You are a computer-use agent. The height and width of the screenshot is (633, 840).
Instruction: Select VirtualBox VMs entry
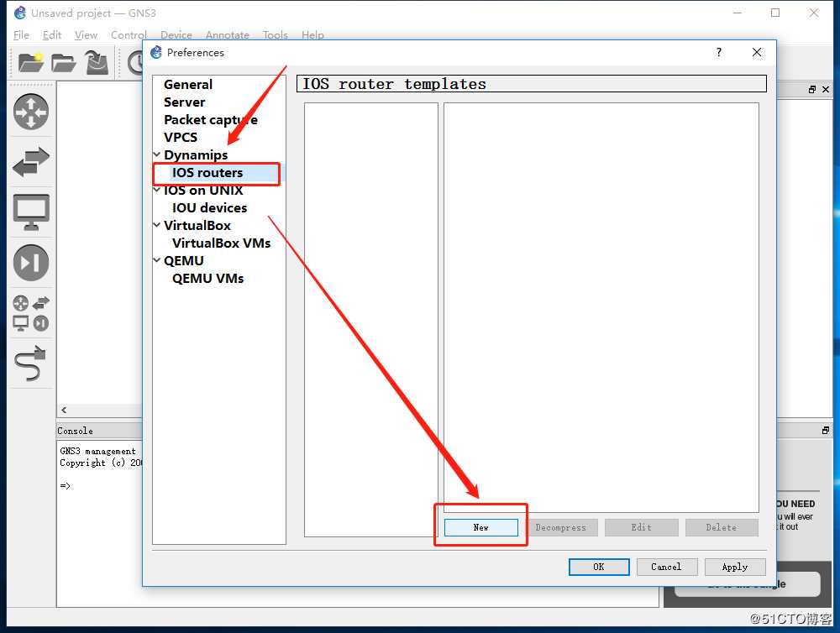point(221,243)
